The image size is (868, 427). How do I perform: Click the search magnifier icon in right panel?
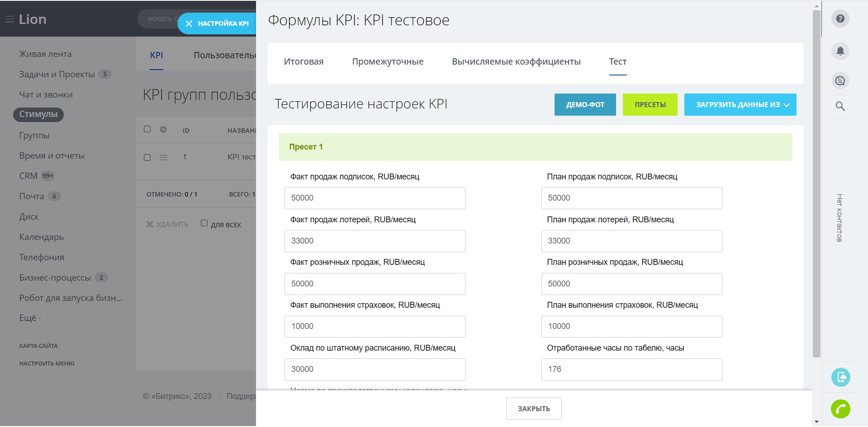840,107
